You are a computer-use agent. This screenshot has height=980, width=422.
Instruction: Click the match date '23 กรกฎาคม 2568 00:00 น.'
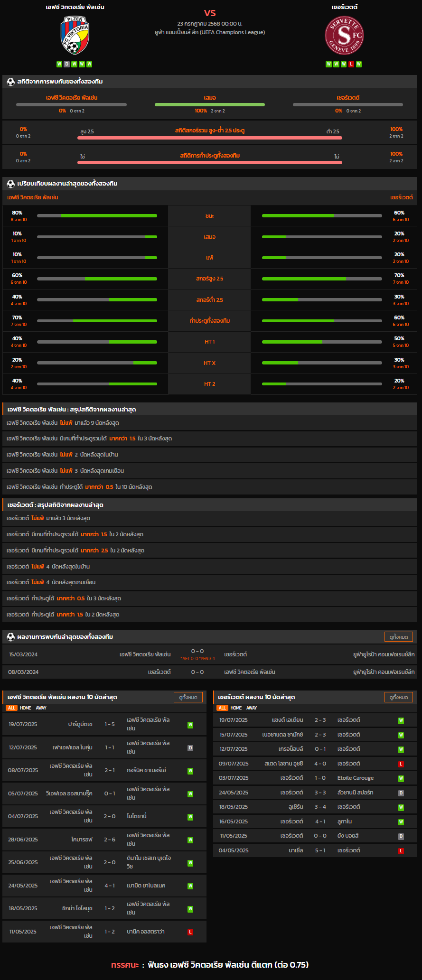pyautogui.click(x=210, y=23)
